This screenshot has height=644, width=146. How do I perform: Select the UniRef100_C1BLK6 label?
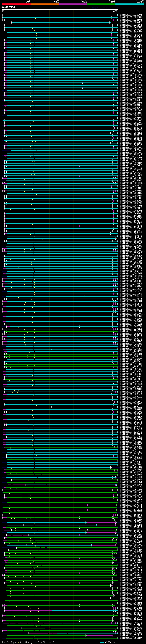click(x=131, y=58)
